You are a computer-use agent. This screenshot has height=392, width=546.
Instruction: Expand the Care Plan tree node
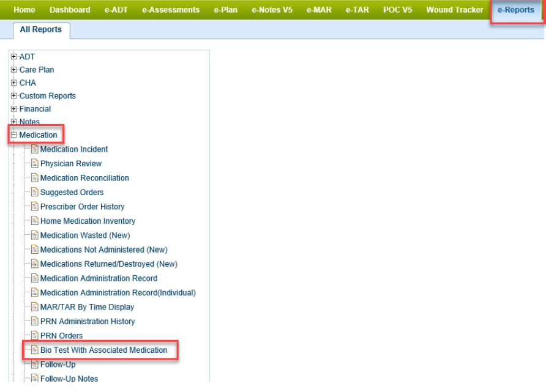coord(13,70)
